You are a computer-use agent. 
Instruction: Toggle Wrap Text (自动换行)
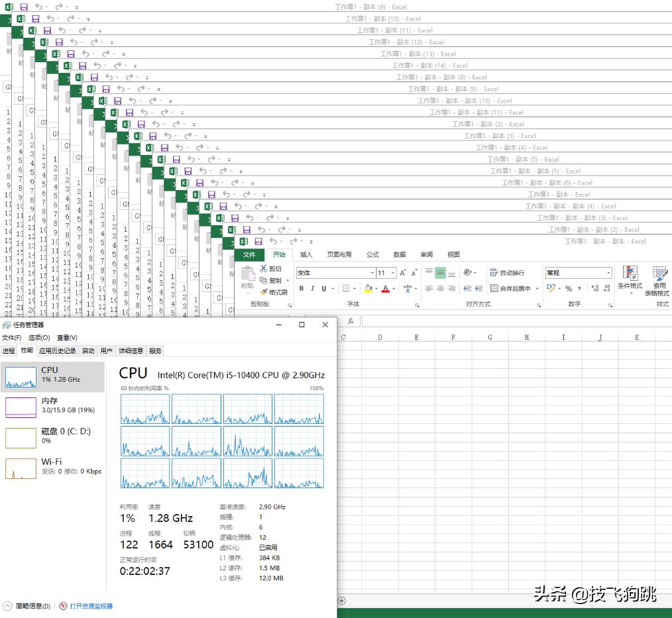pos(508,272)
